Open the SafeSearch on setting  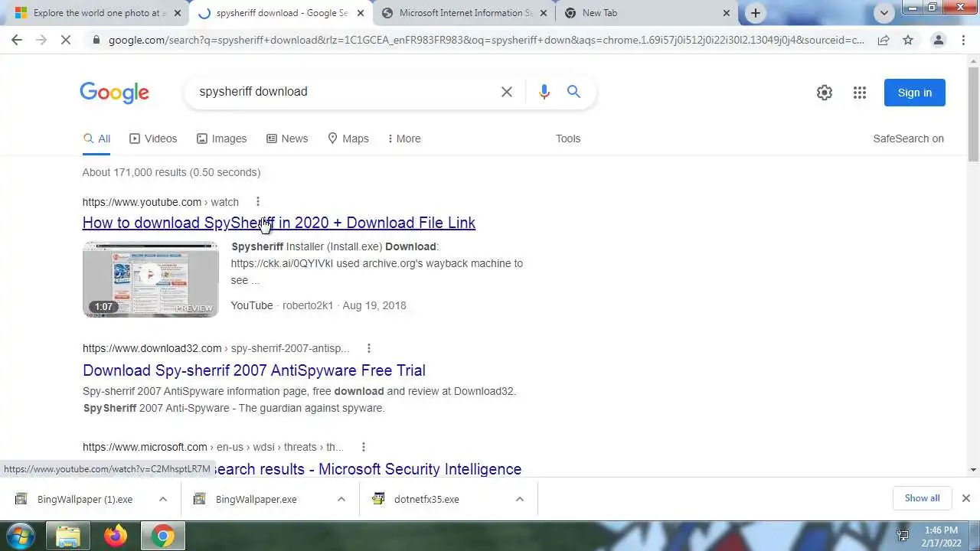click(908, 139)
